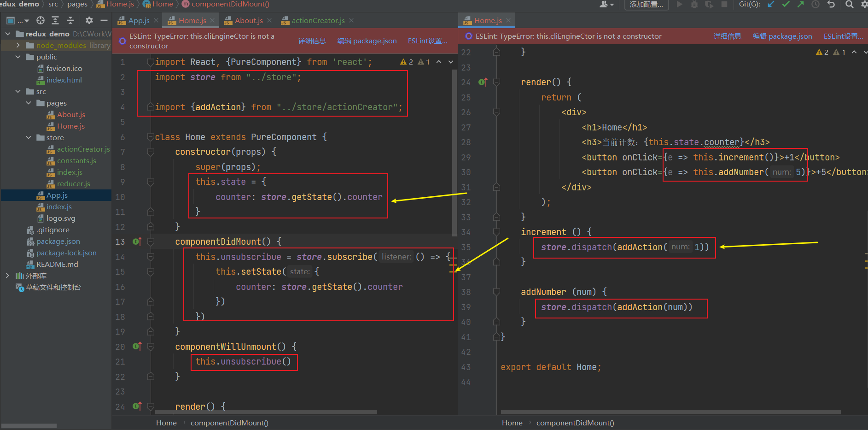Click override gutter icon at componentWillUnmount line 20

tap(137, 346)
